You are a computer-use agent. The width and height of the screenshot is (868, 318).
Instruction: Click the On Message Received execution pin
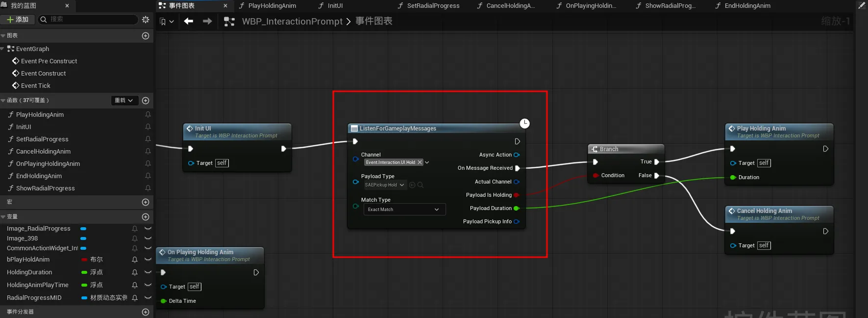tap(517, 168)
